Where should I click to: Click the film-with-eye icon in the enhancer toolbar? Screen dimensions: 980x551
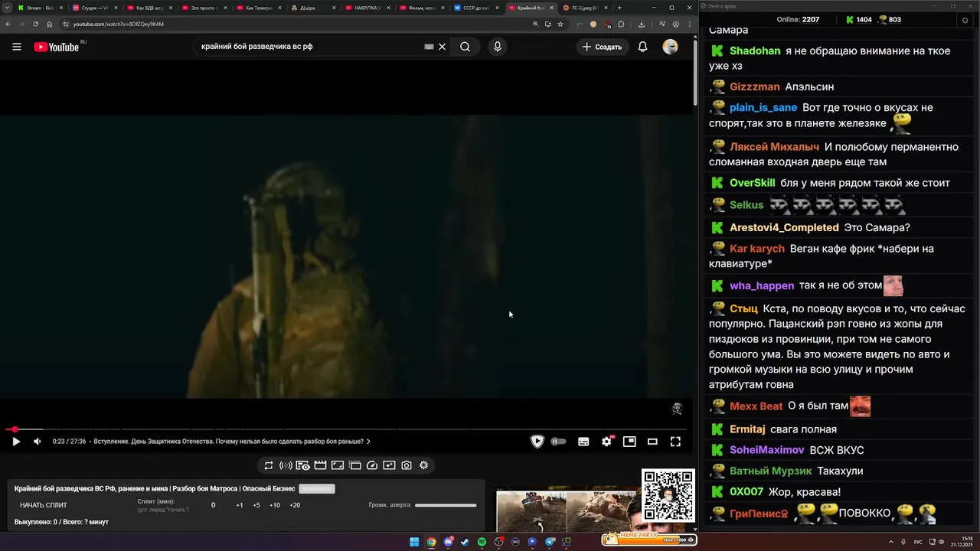pos(303,465)
